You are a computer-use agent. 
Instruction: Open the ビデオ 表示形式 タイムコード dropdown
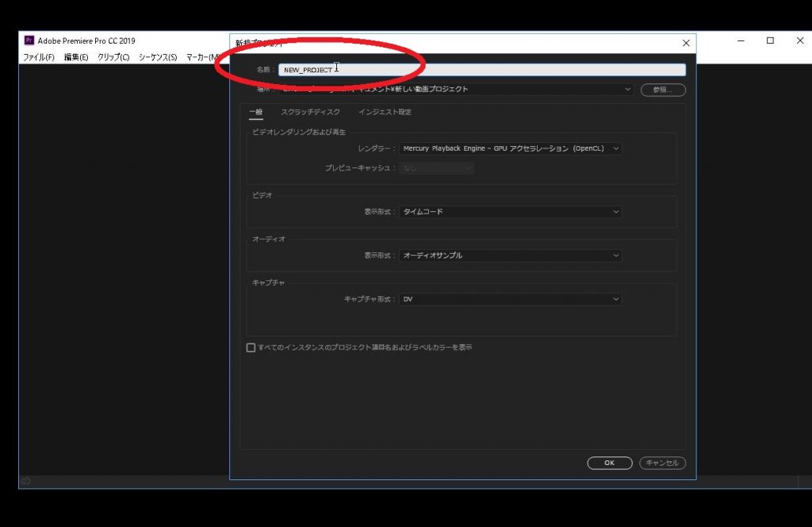(x=511, y=212)
